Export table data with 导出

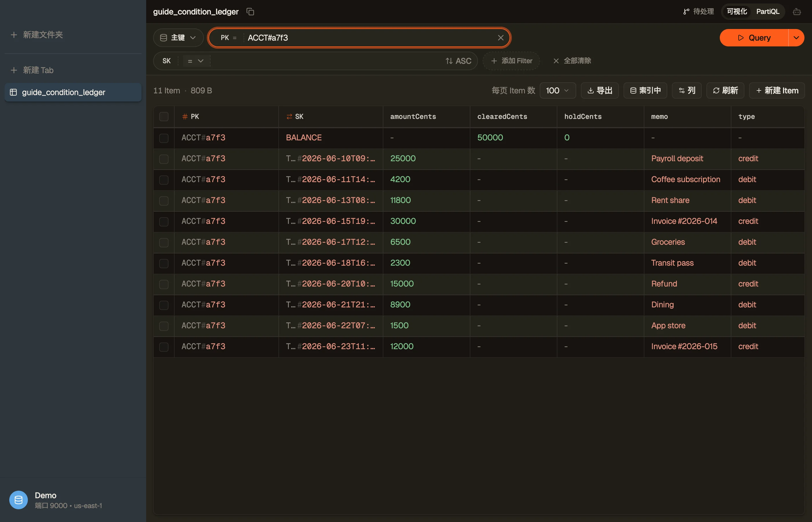(x=599, y=90)
